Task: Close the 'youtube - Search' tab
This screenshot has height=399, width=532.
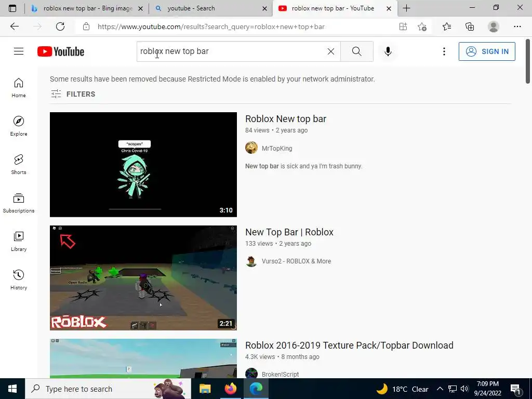Action: coord(264,8)
